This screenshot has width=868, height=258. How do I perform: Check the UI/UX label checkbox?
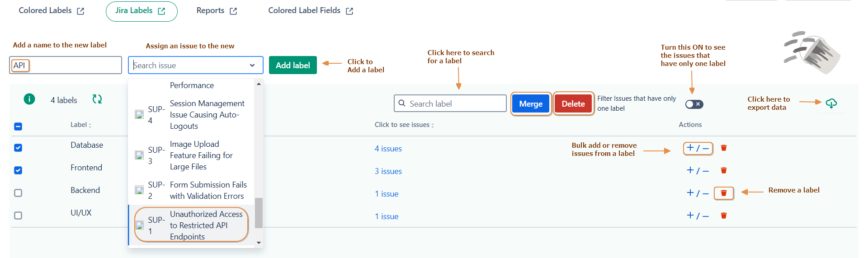[18, 216]
